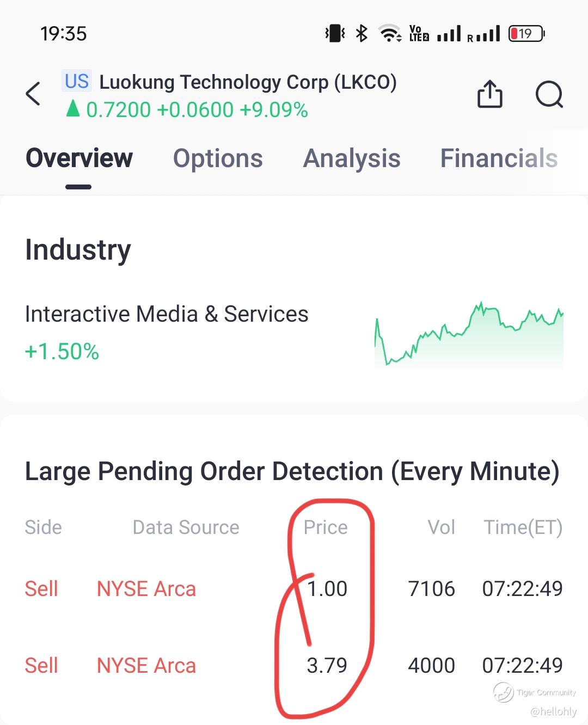Tap the Wi-Fi status icon
This screenshot has height=725, width=588.
pyautogui.click(x=390, y=34)
